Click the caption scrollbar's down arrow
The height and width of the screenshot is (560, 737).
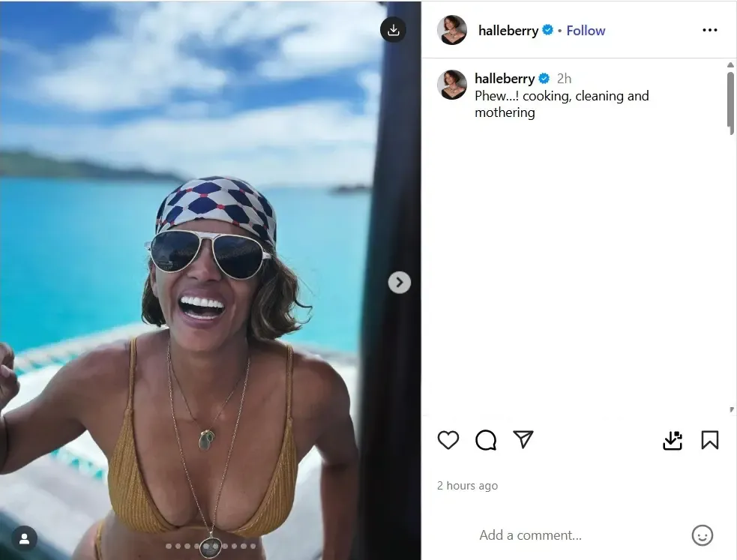pos(731,410)
